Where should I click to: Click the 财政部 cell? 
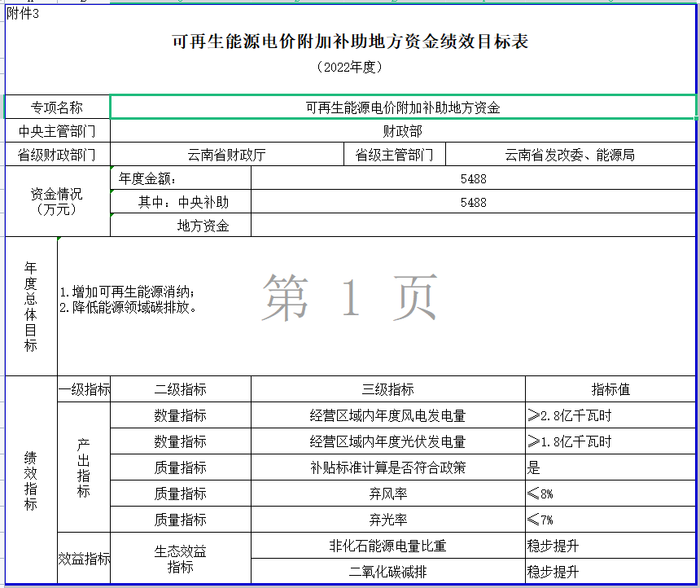[x=402, y=131]
